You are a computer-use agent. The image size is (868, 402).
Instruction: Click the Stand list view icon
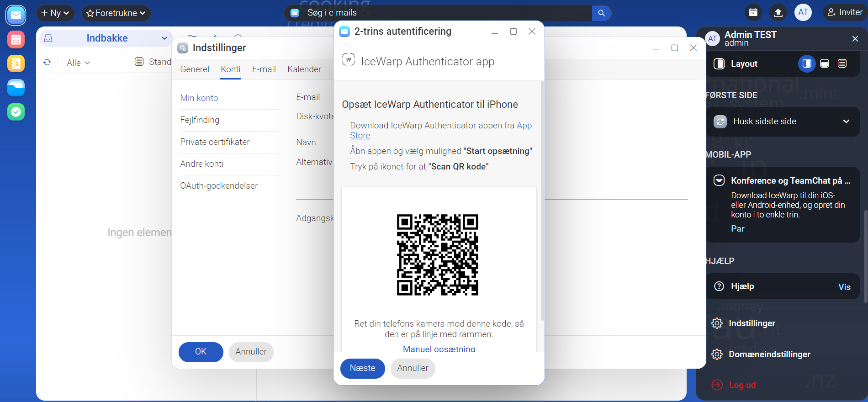pos(139,62)
